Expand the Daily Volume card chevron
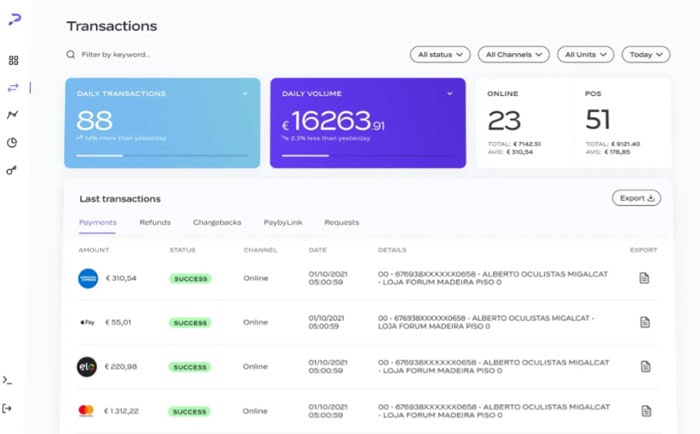700x434 pixels. click(x=450, y=94)
